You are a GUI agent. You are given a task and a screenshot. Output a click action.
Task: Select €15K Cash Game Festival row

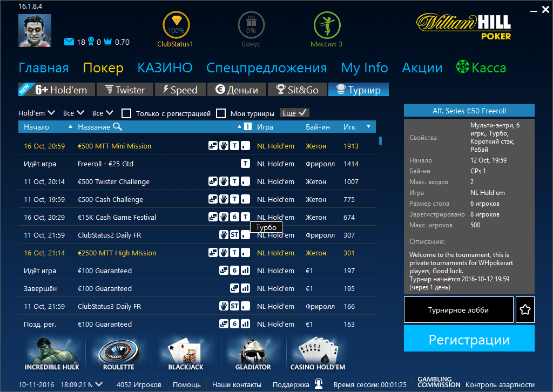point(197,217)
